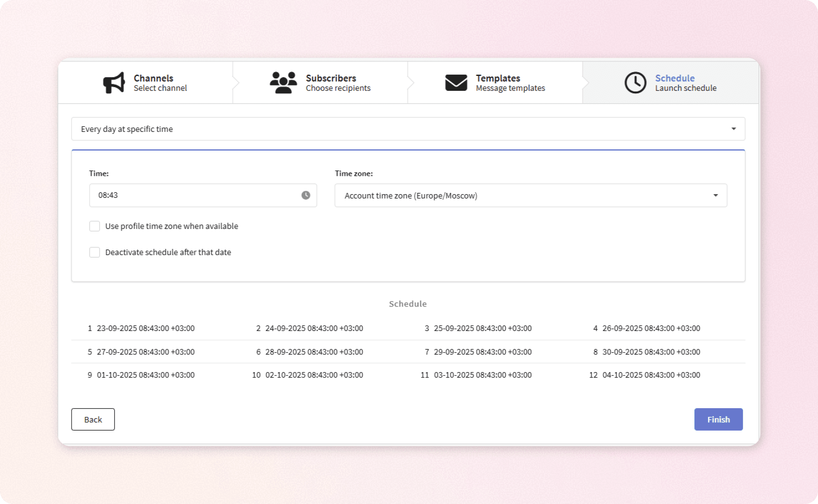Click first schedule entry 23-09-2025
818x504 pixels.
pyautogui.click(x=145, y=328)
